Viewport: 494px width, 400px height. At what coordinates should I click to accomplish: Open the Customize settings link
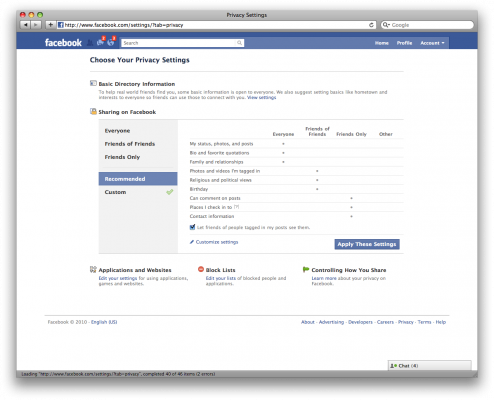(217, 242)
